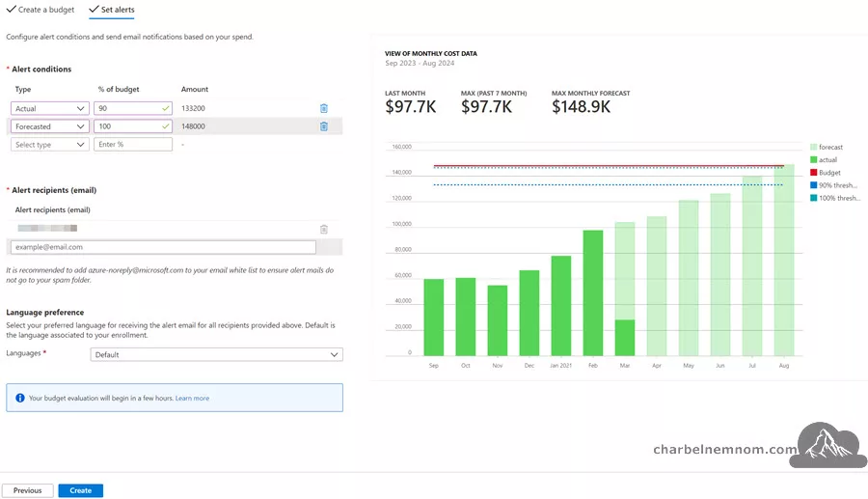Click the Create button
The height and width of the screenshot is (499, 868).
(x=81, y=490)
